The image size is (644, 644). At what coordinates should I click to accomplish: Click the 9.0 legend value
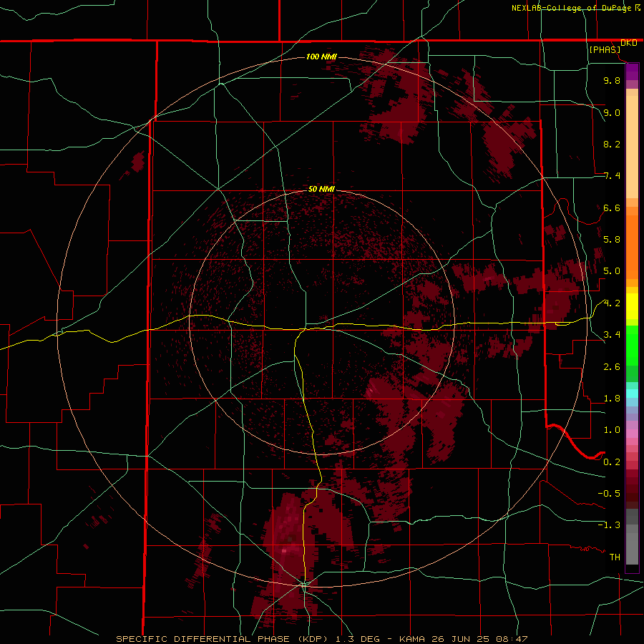pyautogui.click(x=612, y=112)
